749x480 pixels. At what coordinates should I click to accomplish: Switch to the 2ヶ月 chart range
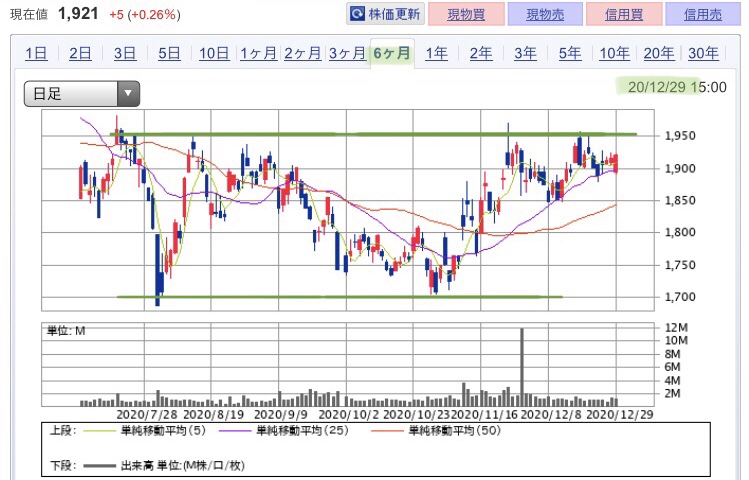pos(303,53)
